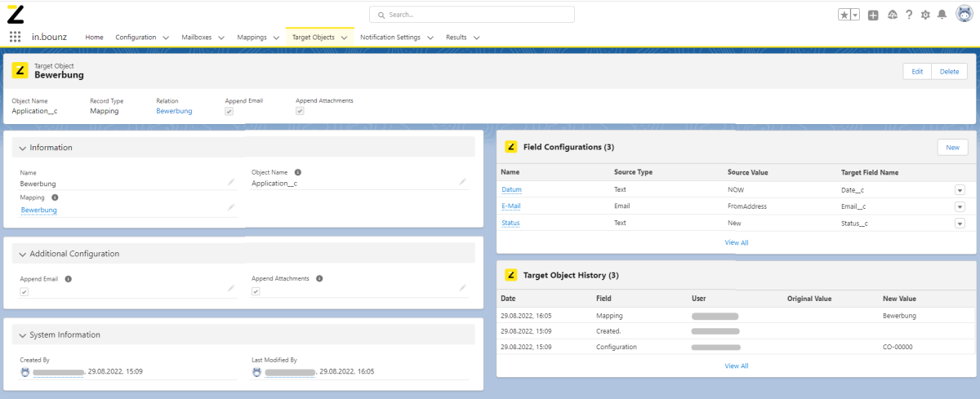
Task: Click into the Search input field
Action: pyautogui.click(x=472, y=15)
